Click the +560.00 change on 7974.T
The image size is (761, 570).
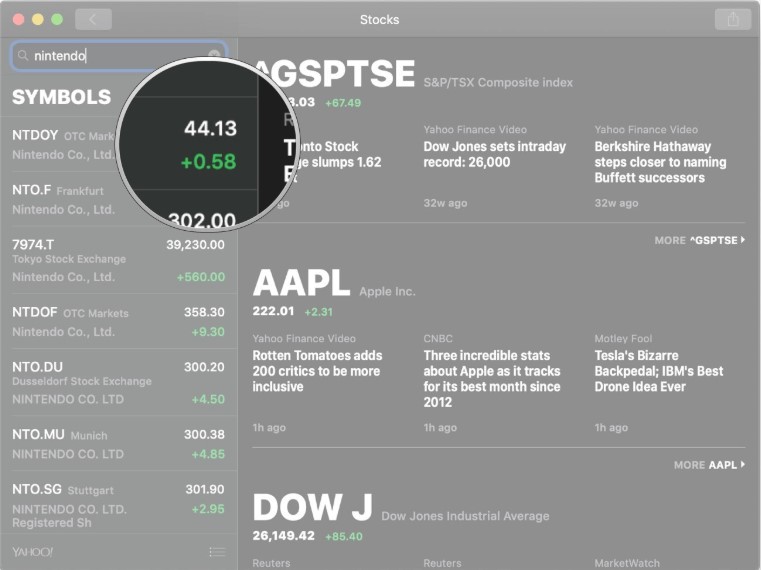pyautogui.click(x=200, y=277)
